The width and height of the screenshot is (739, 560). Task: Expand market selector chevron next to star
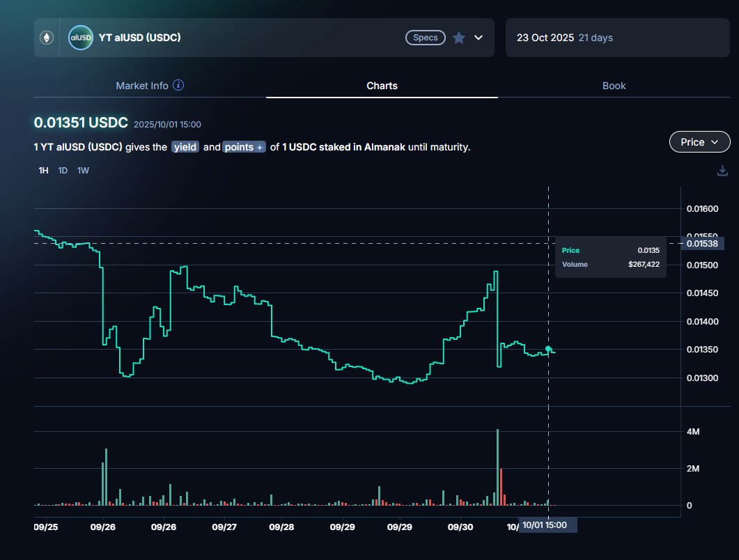pyautogui.click(x=479, y=38)
